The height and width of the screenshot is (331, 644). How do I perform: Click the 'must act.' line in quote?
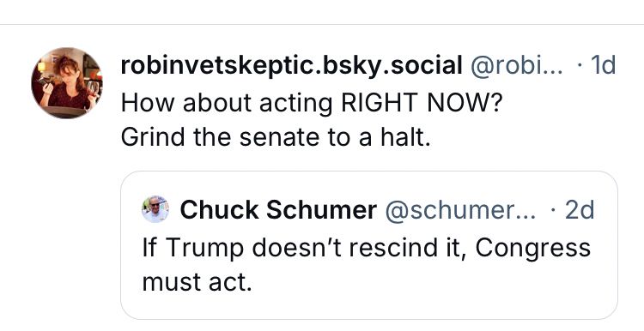(197, 282)
